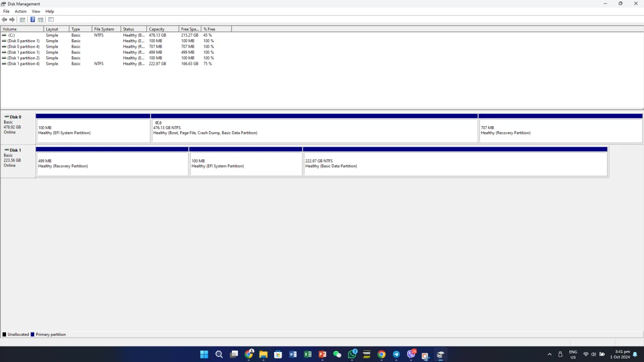Click the Disk Management taskbar icon
This screenshot has height=362, width=644.
coord(440,354)
